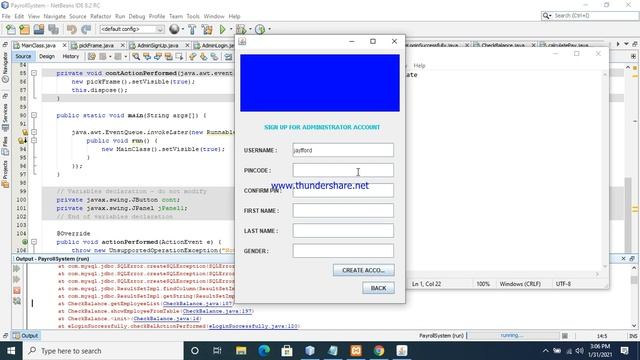Viewport: 640px width, 360px height.
Task: Open the default config dropdown
Action: (132, 29)
